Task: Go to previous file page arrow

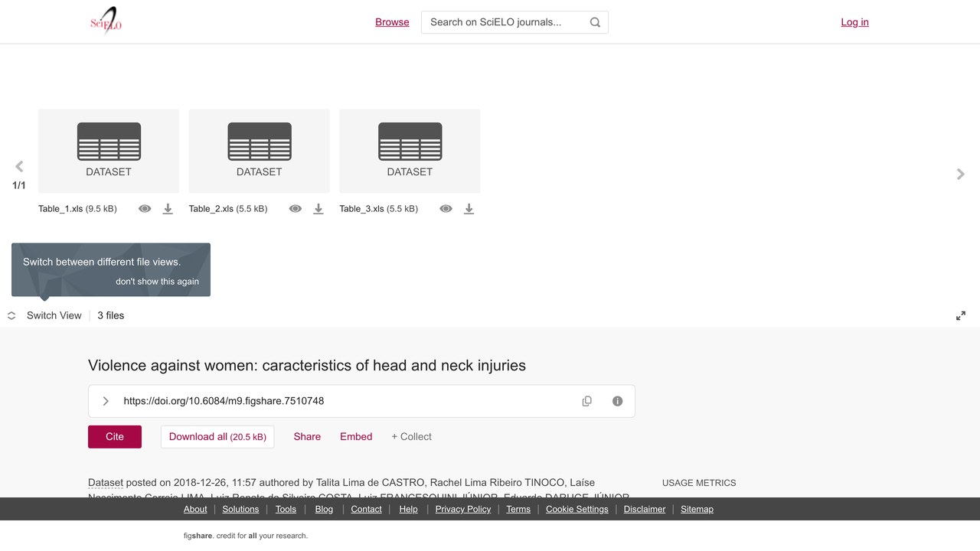Action: click(19, 166)
